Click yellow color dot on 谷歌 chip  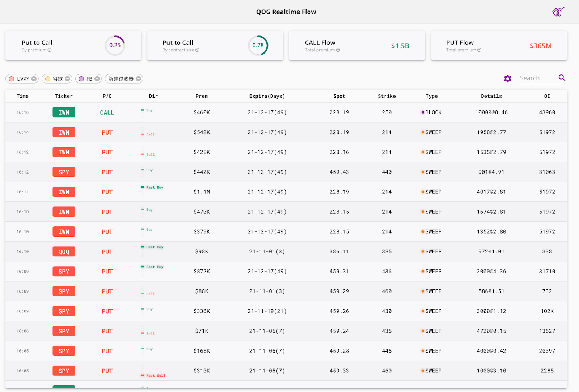(48, 79)
